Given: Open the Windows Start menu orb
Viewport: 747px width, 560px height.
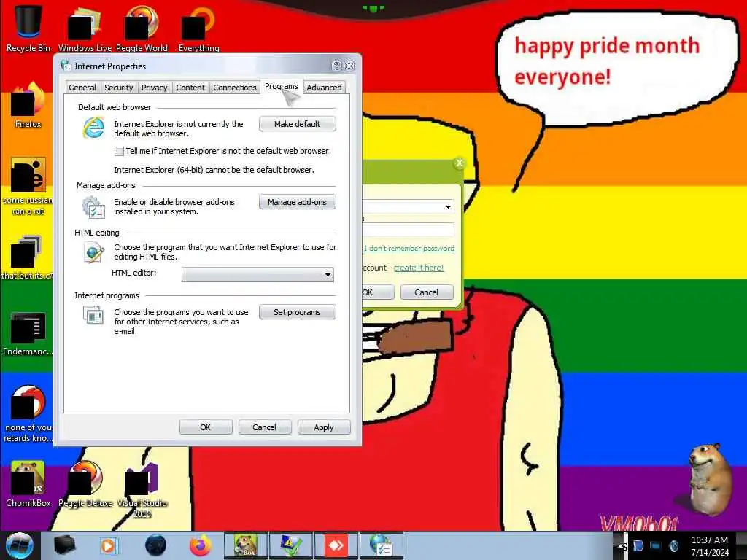Looking at the screenshot, I should (20, 545).
